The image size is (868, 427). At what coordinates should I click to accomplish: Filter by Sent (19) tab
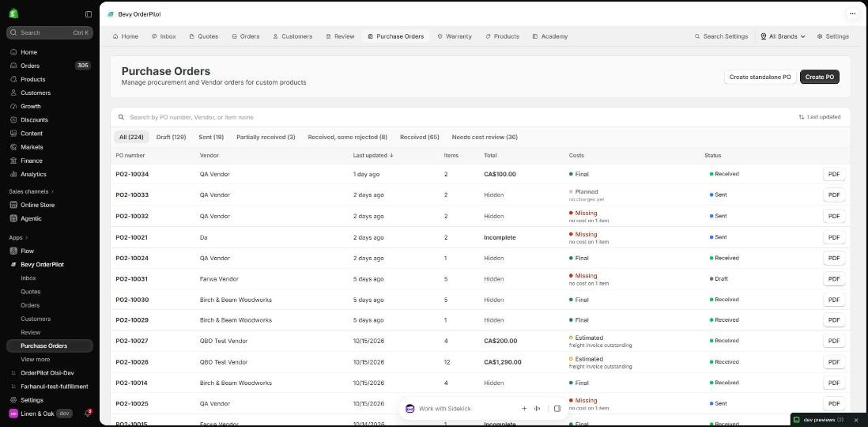click(x=211, y=138)
